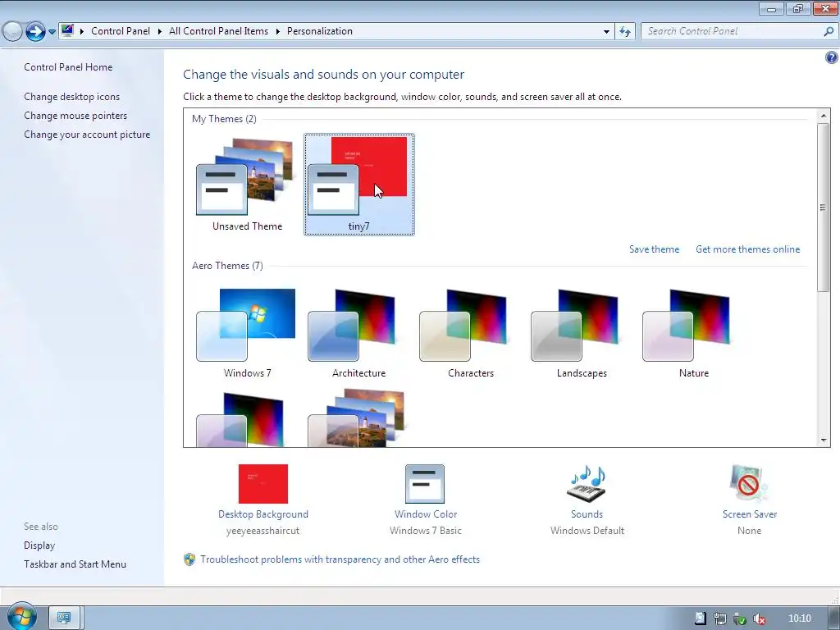Click the 'yeeyeeasshaircut' background name
Image resolution: width=840 pixels, height=630 pixels.
(262, 531)
